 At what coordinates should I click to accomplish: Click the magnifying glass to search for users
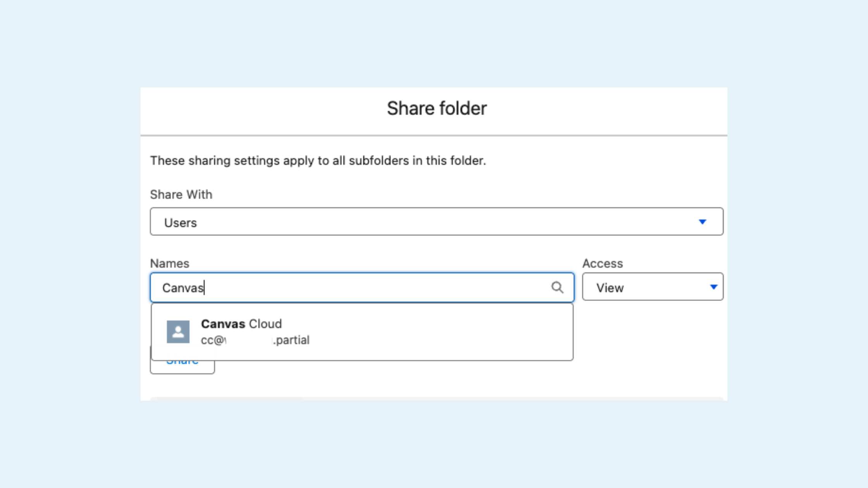point(558,287)
